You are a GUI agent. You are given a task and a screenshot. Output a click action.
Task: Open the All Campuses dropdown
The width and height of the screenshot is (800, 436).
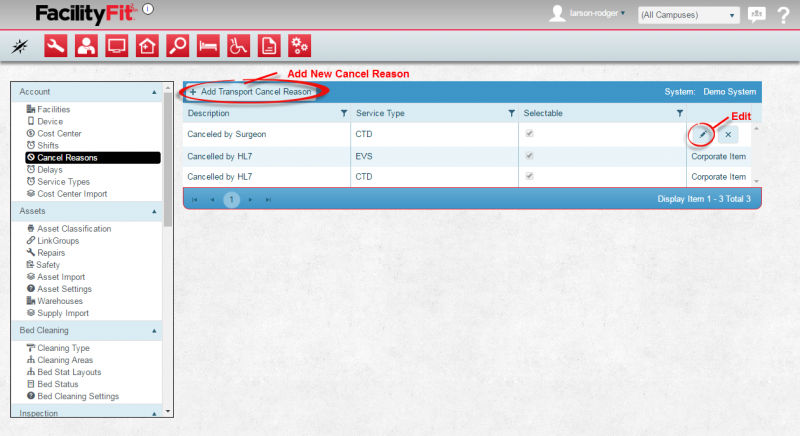point(689,15)
